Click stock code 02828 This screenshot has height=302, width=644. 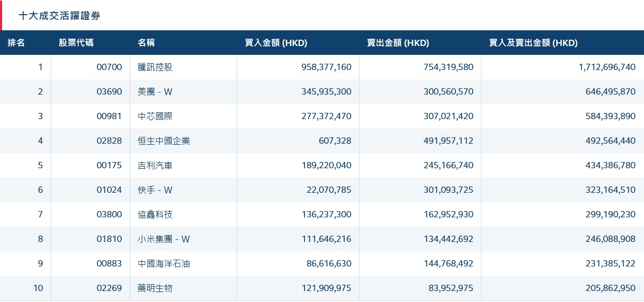pos(109,141)
